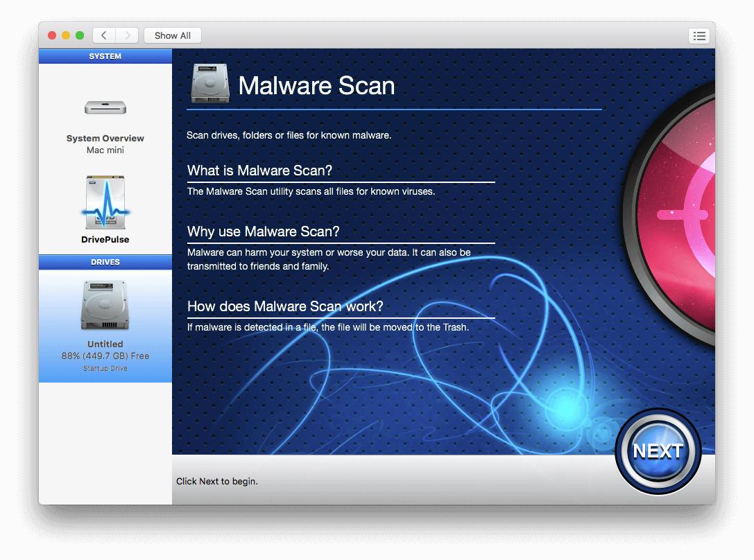Viewport: 754px width, 560px height.
Task: Select the Untitled startup drive in sidebar
Action: [x=105, y=344]
